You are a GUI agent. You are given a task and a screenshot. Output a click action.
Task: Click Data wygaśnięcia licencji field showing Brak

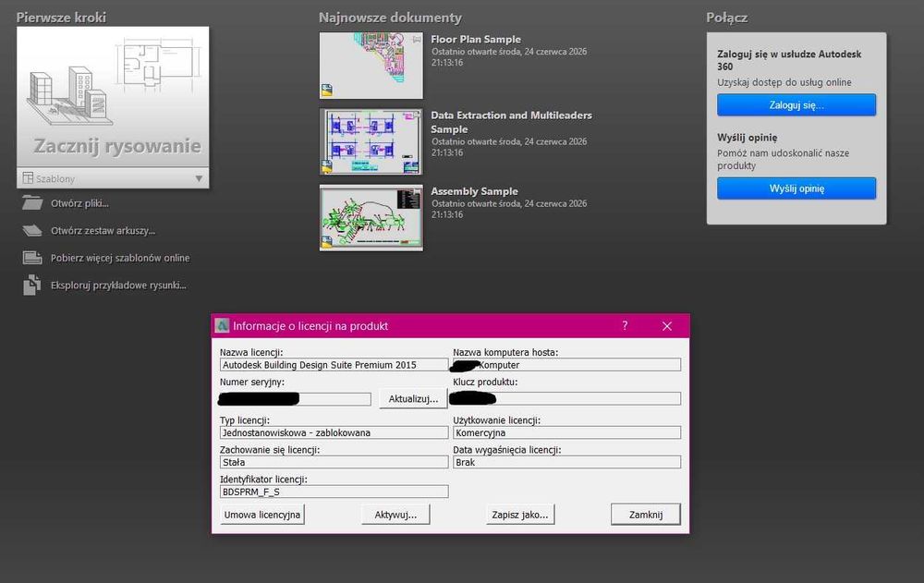[566, 462]
